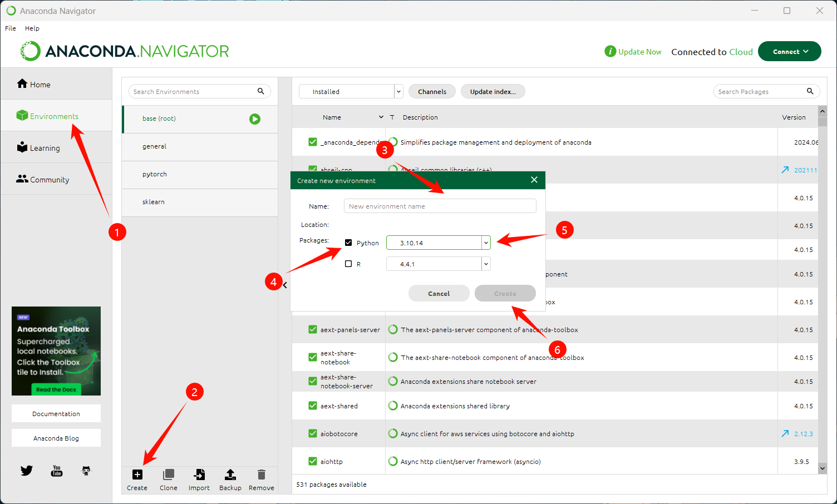
Task: Click the Update Now info icon
Action: click(x=610, y=51)
